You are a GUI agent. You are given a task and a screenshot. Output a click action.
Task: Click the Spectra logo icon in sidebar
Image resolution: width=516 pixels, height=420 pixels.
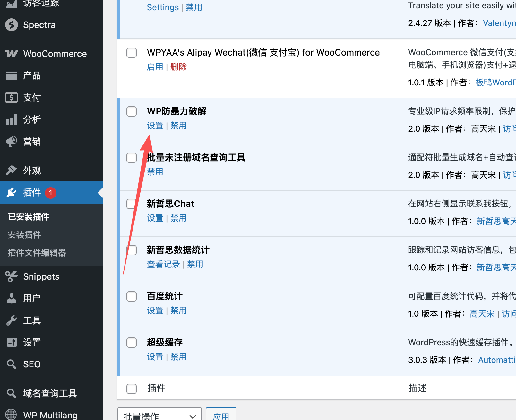coord(12,25)
